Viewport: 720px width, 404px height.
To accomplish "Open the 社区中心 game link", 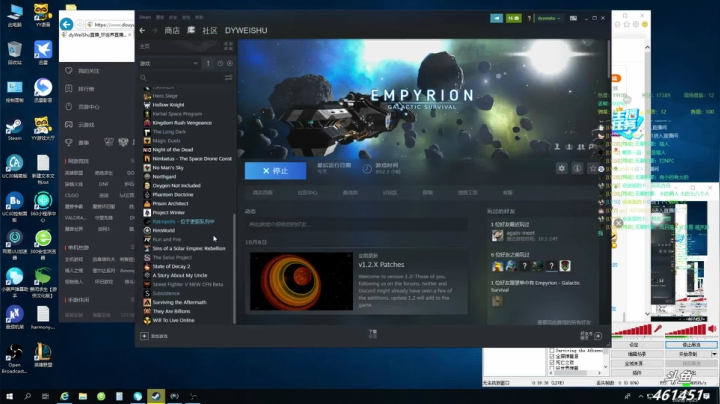I will click(307, 192).
